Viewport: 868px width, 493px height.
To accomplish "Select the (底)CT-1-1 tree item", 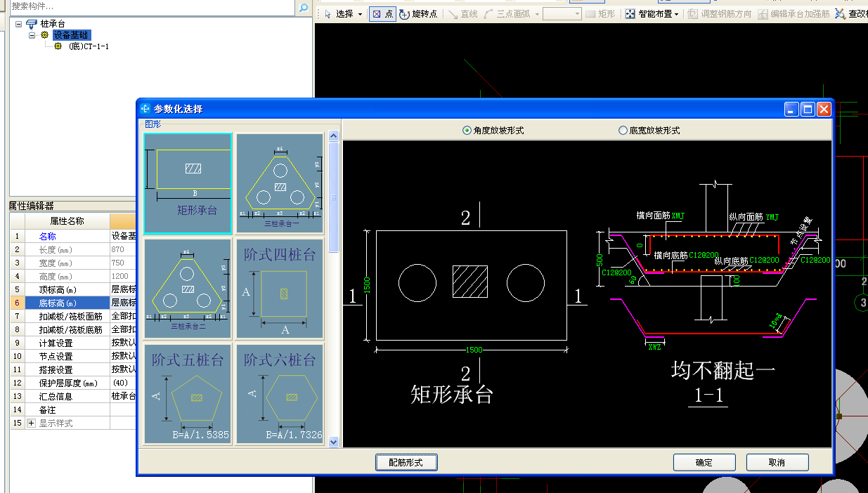I will pos(89,46).
